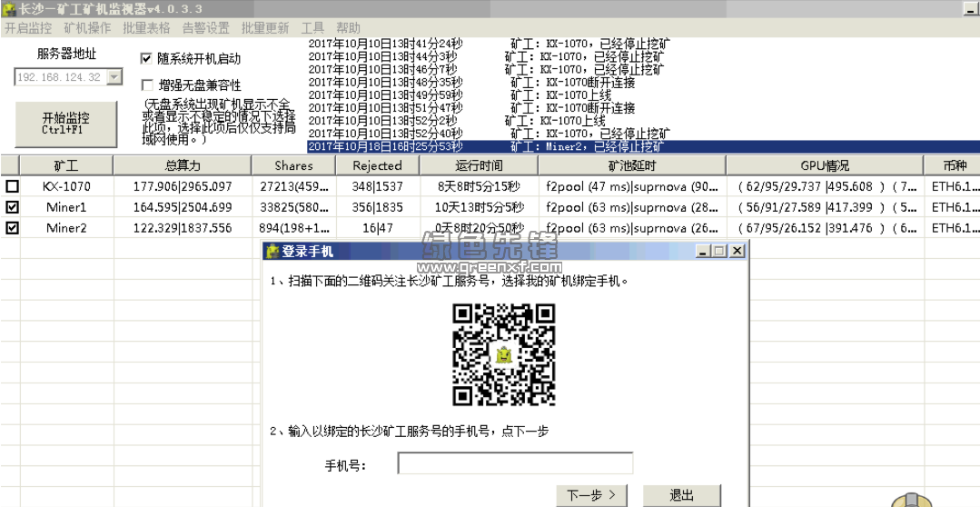Enable 增强无盘兼容性 checkbox
This screenshot has height=507, width=980.
point(147,85)
